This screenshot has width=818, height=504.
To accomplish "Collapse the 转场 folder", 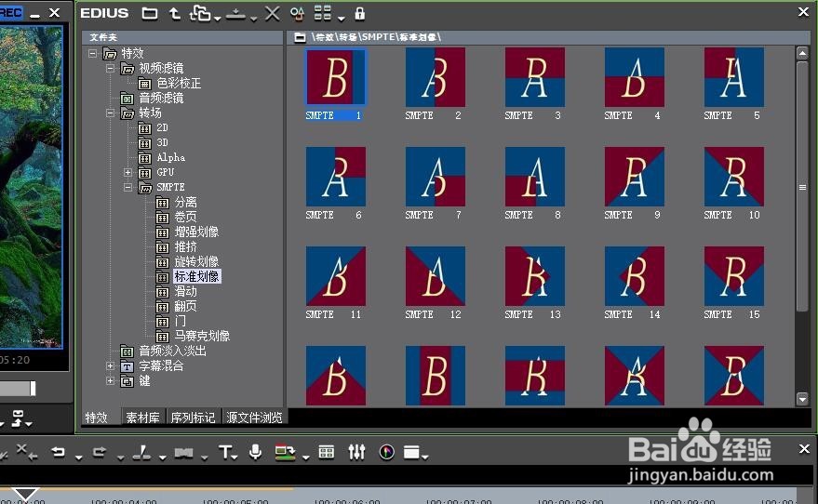I will pyautogui.click(x=110, y=113).
